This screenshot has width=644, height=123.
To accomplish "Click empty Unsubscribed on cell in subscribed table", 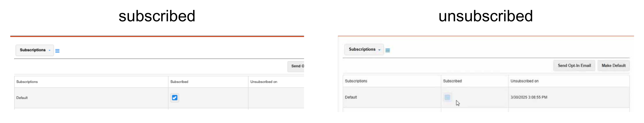I will point(276,97).
